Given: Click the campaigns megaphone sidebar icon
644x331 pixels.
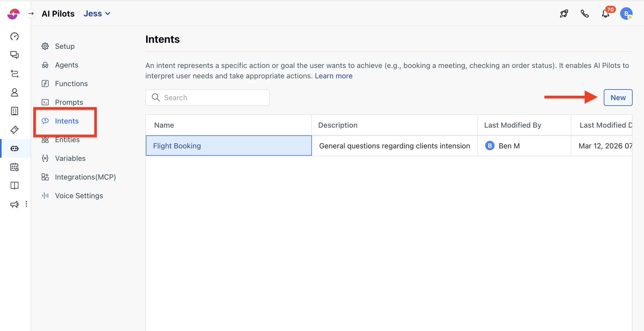Looking at the screenshot, I should pos(15,204).
